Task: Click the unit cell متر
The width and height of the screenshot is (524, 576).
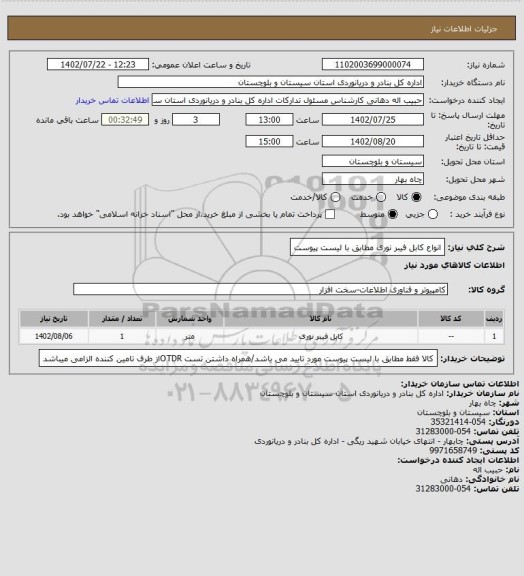Action: click(x=190, y=336)
